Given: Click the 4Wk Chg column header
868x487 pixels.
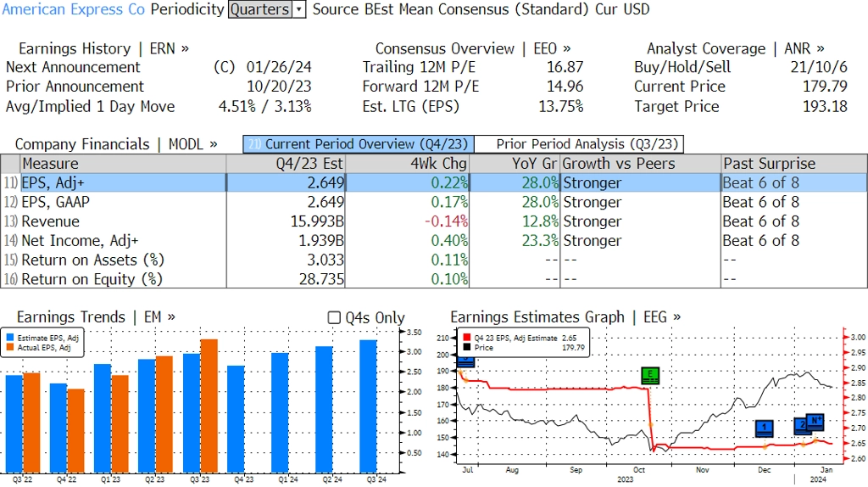Looking at the screenshot, I should click(x=407, y=164).
